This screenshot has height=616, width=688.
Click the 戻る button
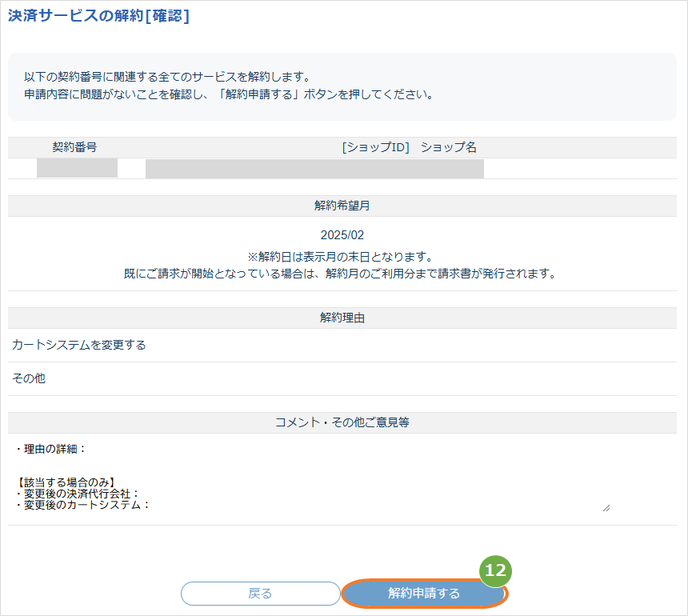tap(261, 594)
